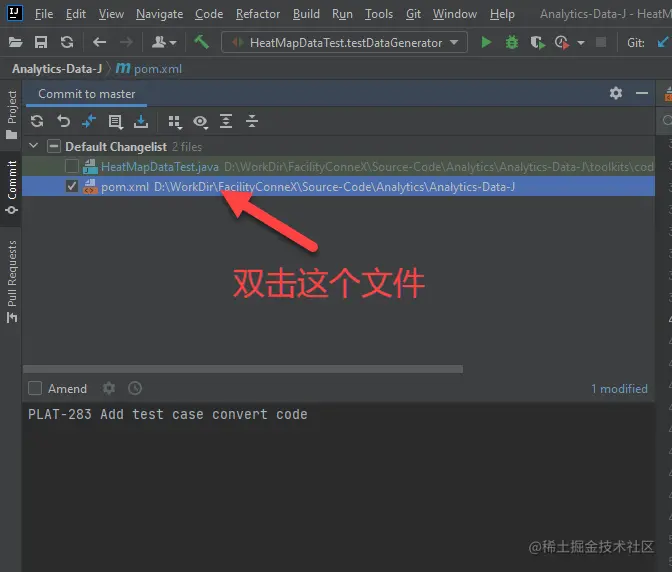
Task: Open the Run menu
Action: 342,14
